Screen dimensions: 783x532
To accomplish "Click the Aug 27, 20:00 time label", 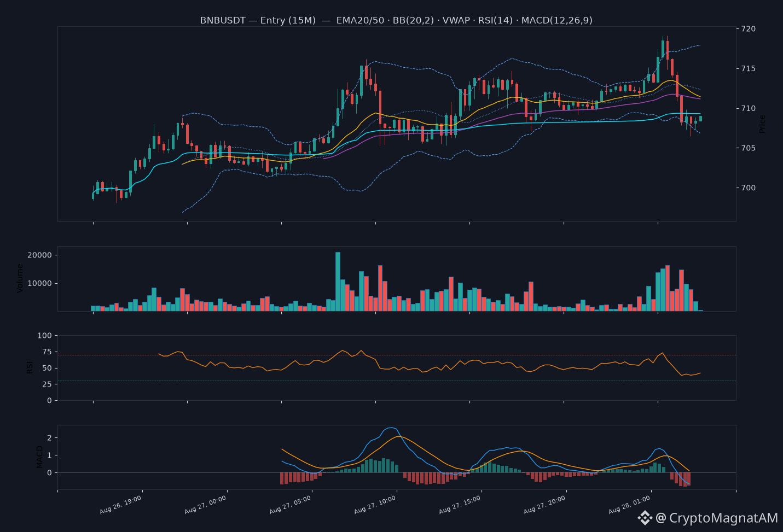I will 545,505.
